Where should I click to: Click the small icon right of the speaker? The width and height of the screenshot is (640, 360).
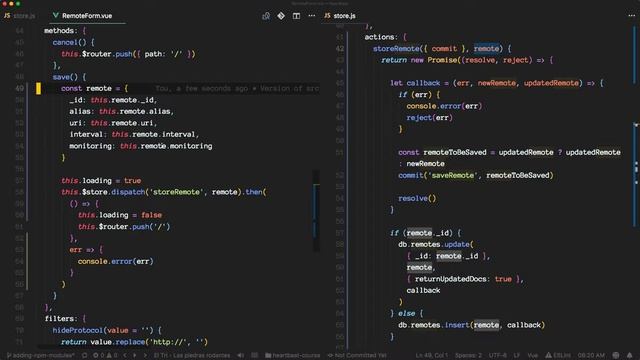coord(254,356)
